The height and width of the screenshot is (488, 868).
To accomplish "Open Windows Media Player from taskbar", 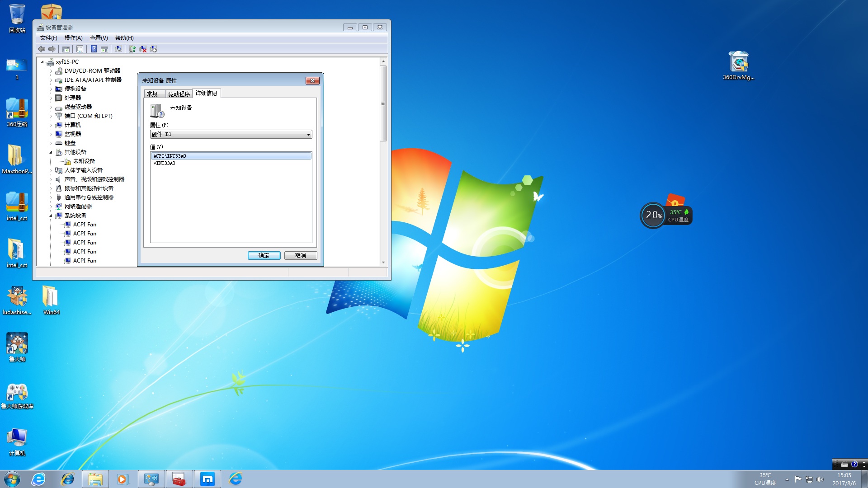I will [123, 479].
